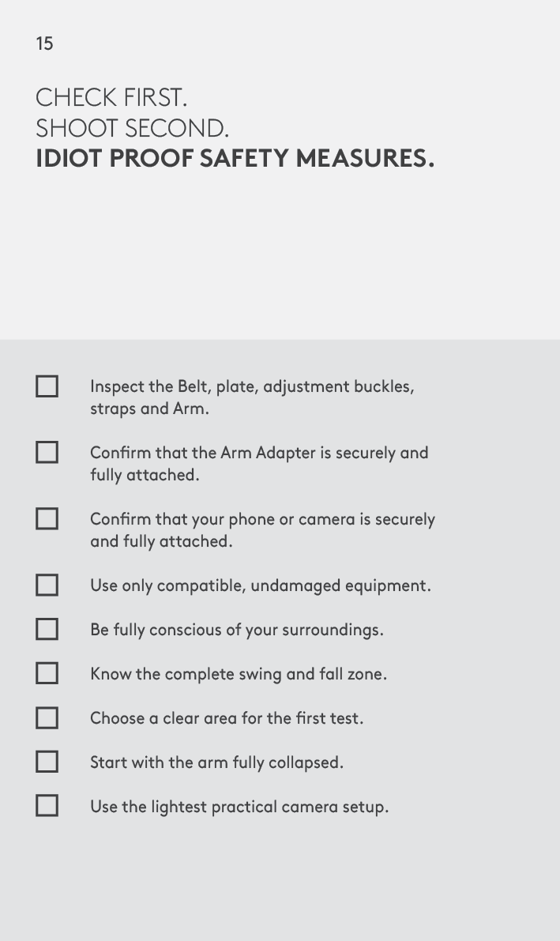Image resolution: width=560 pixels, height=941 pixels.
Task: Check the Inspect the Belt checkbox
Action: [x=47, y=386]
